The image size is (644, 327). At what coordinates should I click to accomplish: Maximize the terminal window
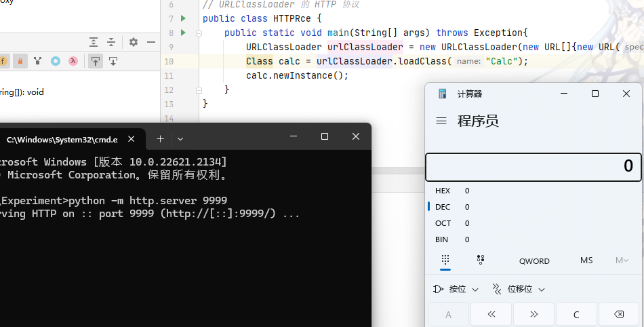point(325,136)
